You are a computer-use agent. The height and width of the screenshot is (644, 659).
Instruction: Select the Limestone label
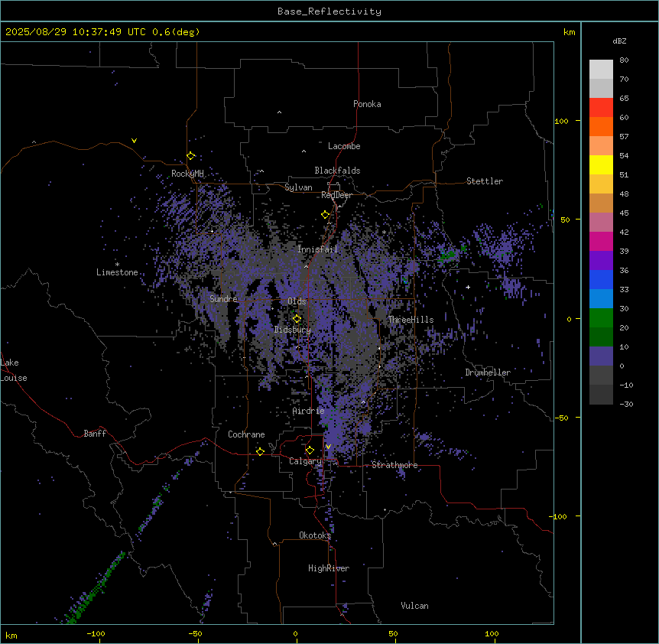[117, 272]
